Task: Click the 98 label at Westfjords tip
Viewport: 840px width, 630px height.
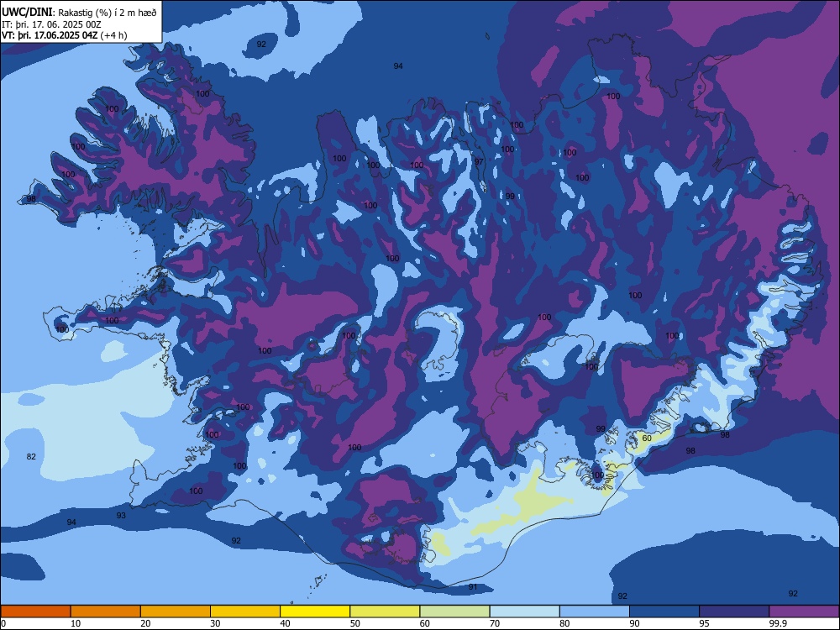Action: [31, 199]
